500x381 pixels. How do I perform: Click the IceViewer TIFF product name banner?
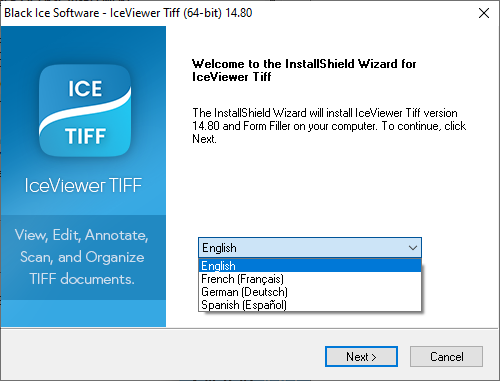click(x=83, y=185)
